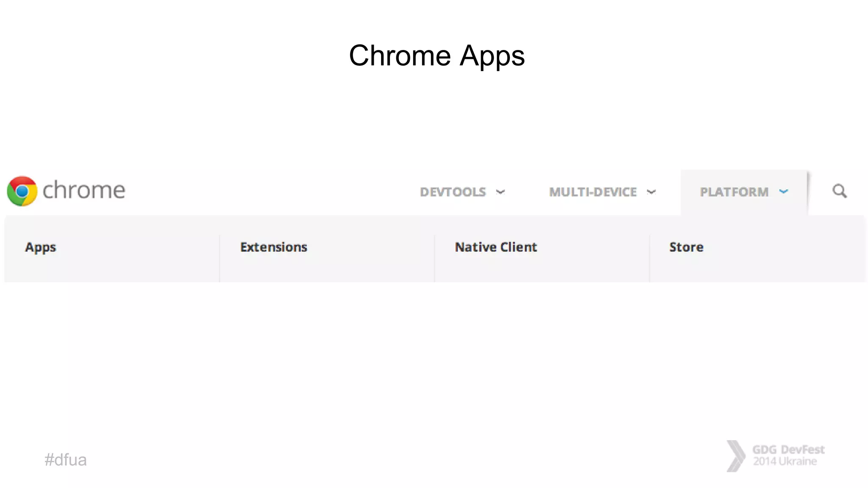Open the Native Client link
The image size is (868, 488).
[x=496, y=247]
